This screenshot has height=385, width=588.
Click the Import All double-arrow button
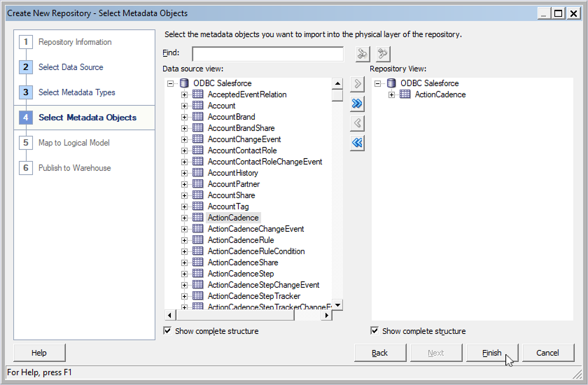coord(357,104)
